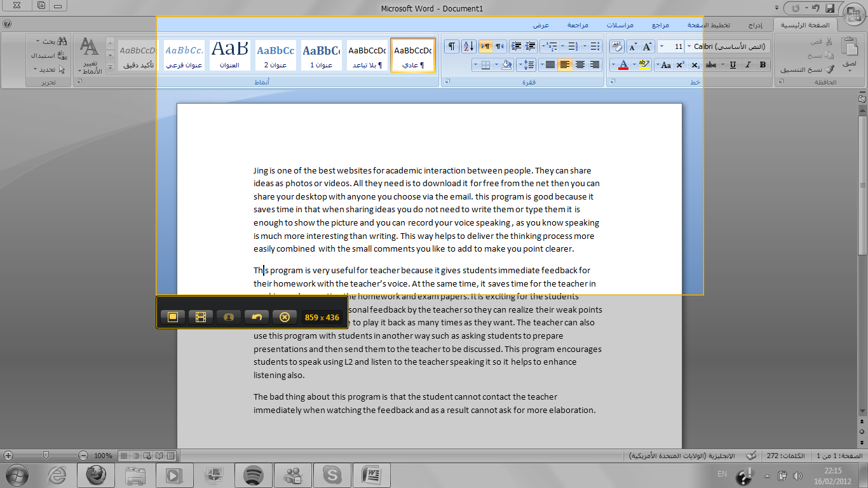The width and height of the screenshot is (868, 488).
Task: Shrink font size icon
Action: 634,46
